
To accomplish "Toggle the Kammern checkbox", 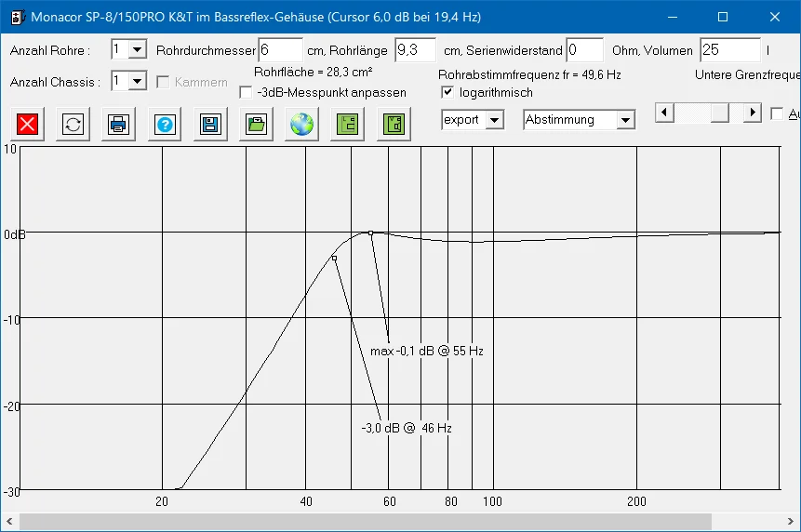I will pos(163,82).
